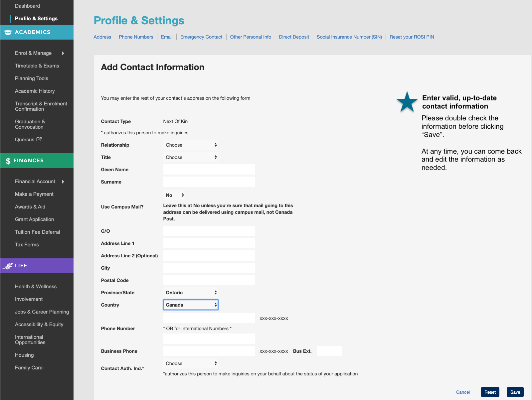532x400 pixels.
Task: Go to the Direct Deposit tab
Action: 294,37
